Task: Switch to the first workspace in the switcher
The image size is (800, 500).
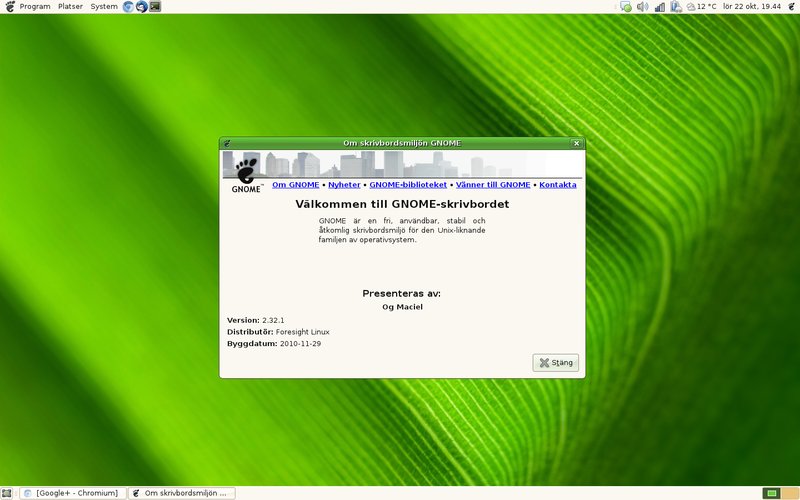Action: 771,493
